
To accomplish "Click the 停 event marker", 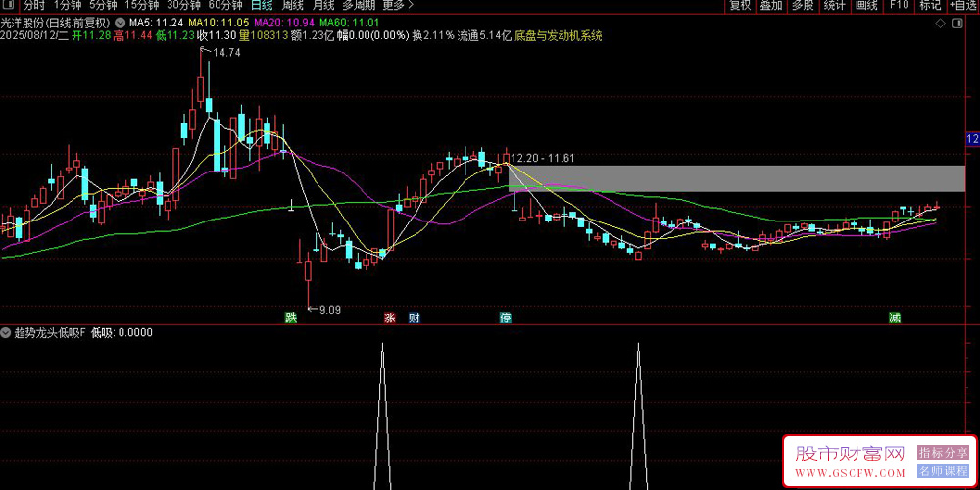I will 506,318.
